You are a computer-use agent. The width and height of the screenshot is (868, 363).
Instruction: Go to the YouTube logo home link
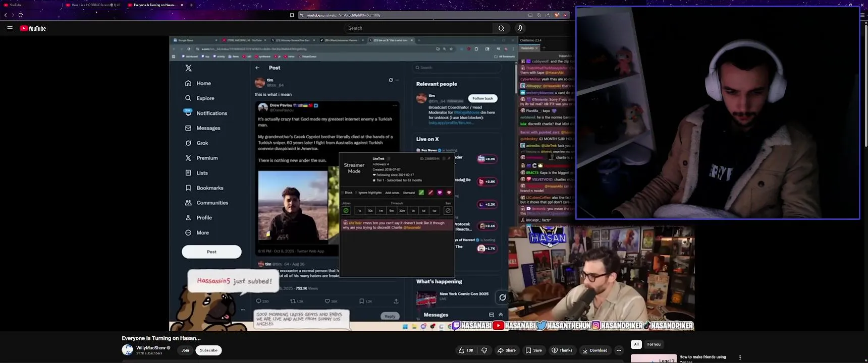pos(33,28)
